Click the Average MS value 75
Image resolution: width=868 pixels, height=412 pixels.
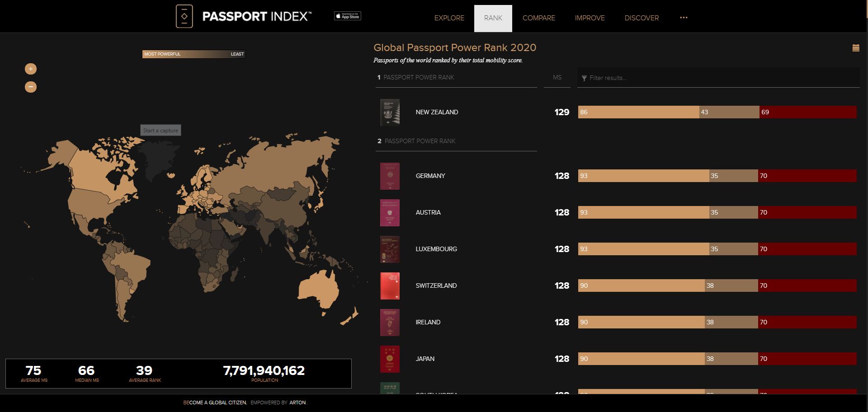point(33,370)
